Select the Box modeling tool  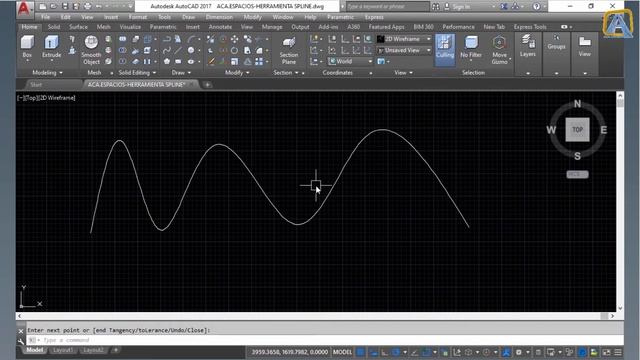[x=27, y=47]
